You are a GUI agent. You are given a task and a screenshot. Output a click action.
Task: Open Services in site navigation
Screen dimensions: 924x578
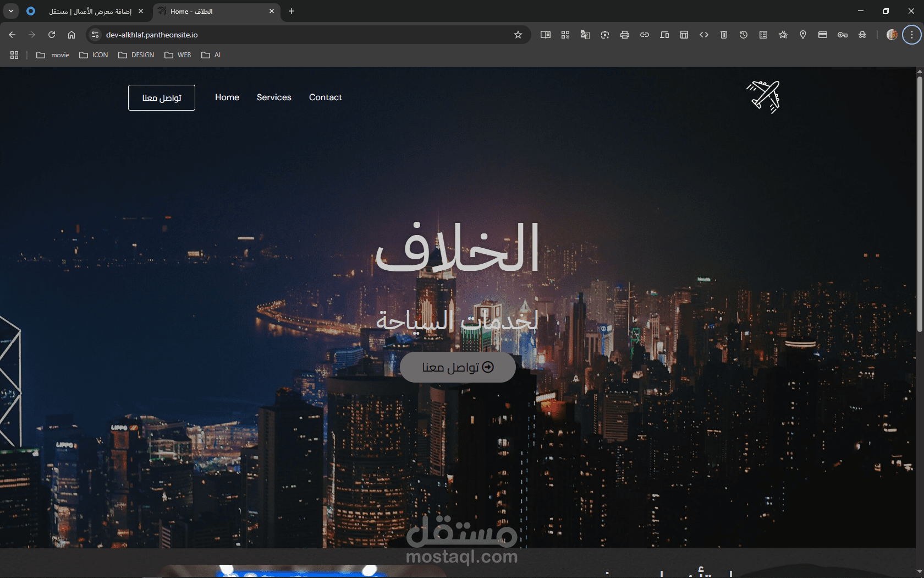(x=274, y=97)
